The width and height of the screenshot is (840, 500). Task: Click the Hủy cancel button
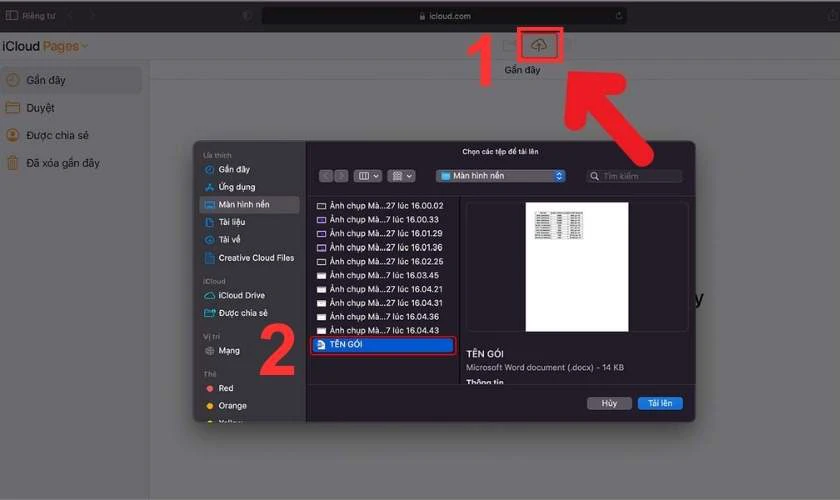609,403
